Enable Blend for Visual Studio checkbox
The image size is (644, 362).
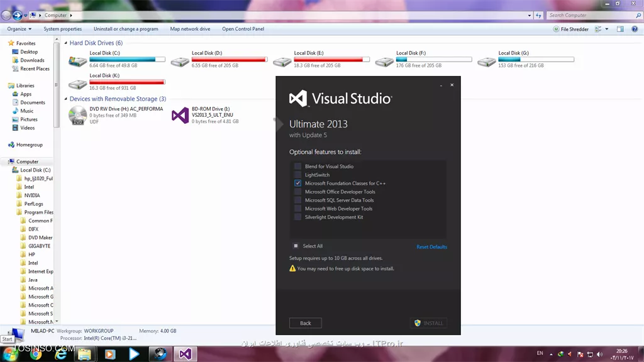coord(297,166)
